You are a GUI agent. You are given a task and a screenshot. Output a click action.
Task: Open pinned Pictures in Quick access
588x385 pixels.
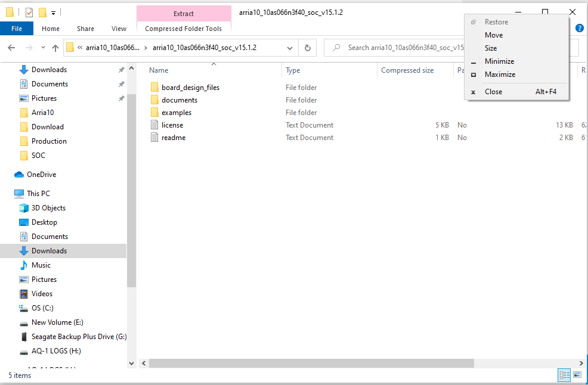(x=44, y=98)
